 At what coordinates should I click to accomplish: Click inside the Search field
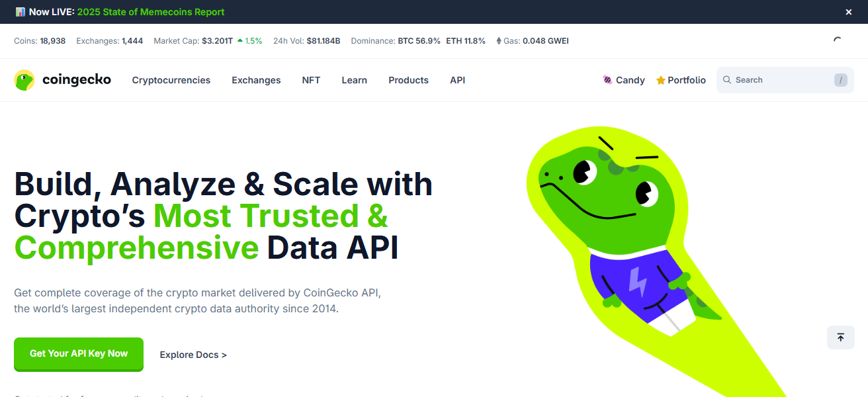point(781,79)
